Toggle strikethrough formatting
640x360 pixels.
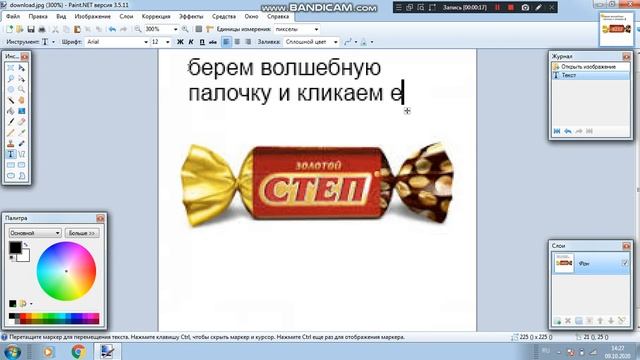(x=212, y=42)
